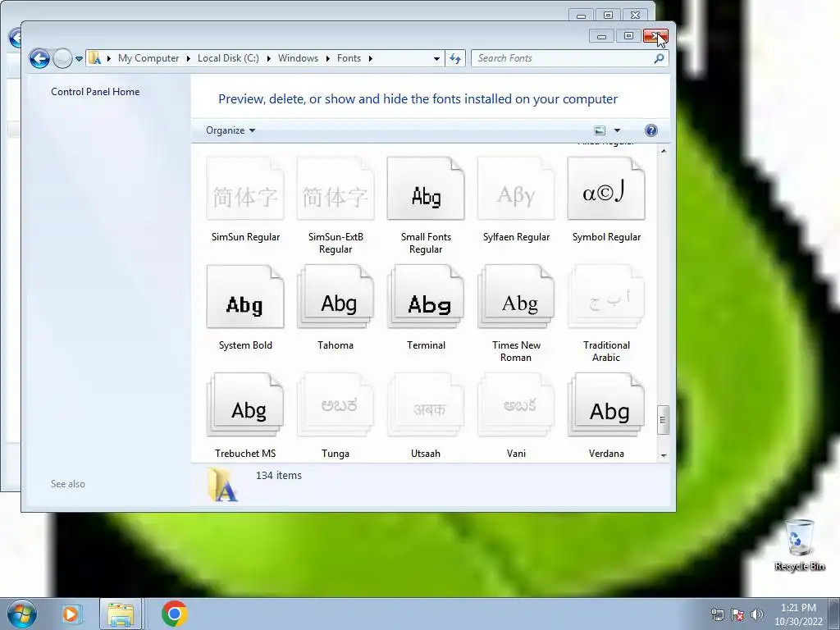
Task: Select the System Bold font icon
Action: [245, 297]
